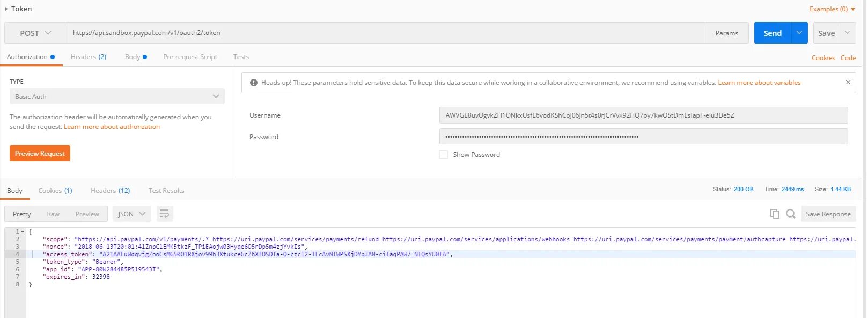Toggle line wrap icon in response toolbar

[165, 214]
